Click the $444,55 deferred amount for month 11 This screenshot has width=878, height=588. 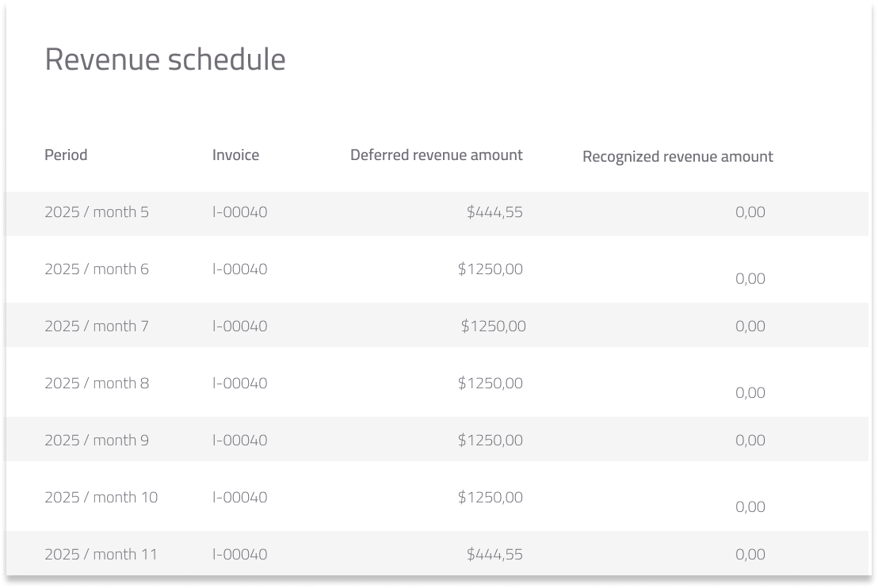494,554
